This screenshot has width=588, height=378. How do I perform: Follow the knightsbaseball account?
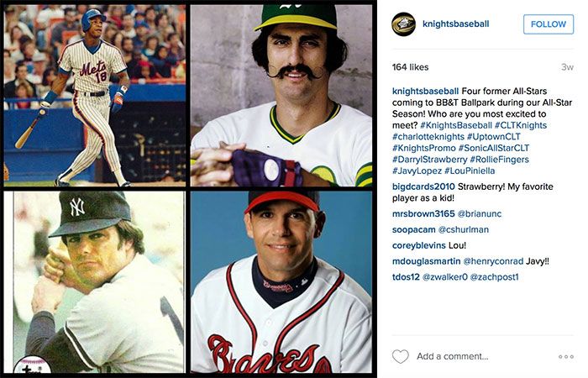(x=549, y=24)
